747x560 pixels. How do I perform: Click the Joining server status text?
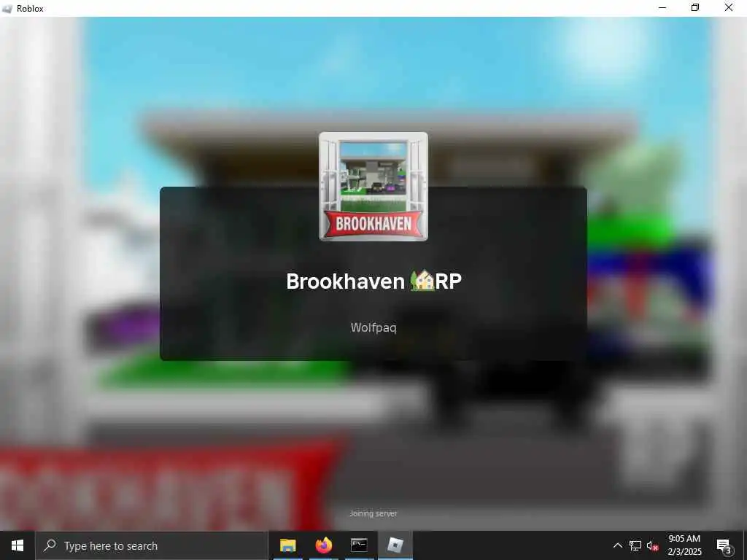pos(373,513)
